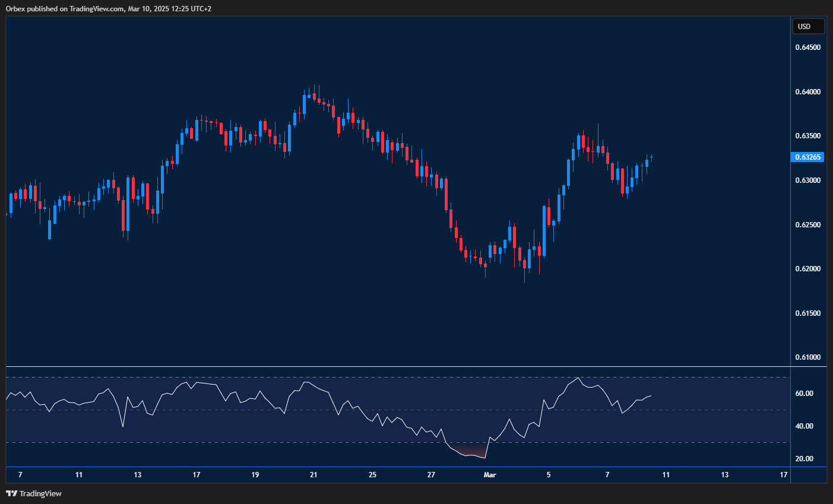Click the Mar label on the time axis
833x504 pixels.
(490, 475)
